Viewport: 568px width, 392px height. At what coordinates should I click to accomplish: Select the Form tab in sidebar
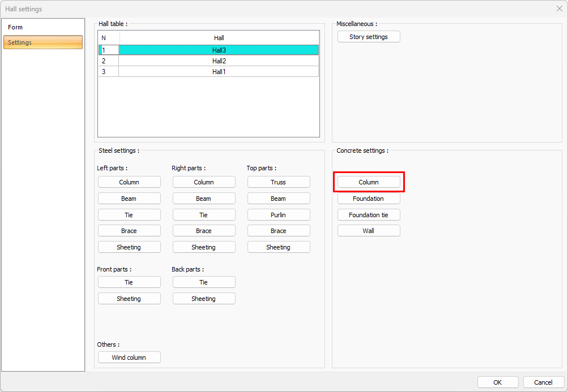coord(16,27)
